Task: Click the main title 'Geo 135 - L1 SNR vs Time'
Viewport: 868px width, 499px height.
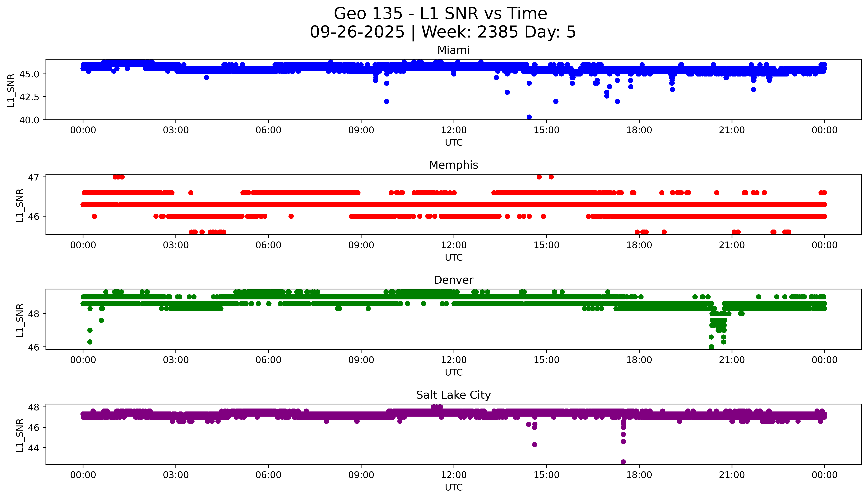Action: (x=441, y=14)
